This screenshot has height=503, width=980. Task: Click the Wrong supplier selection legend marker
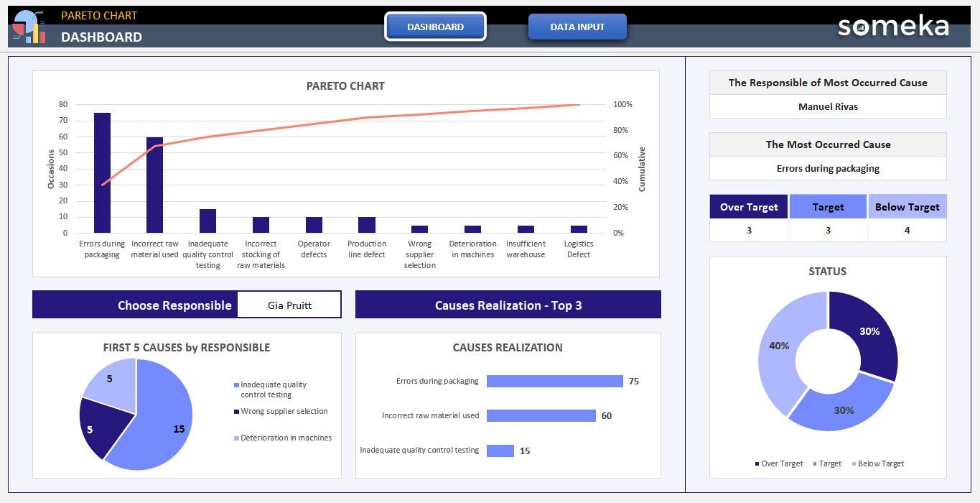coord(236,412)
